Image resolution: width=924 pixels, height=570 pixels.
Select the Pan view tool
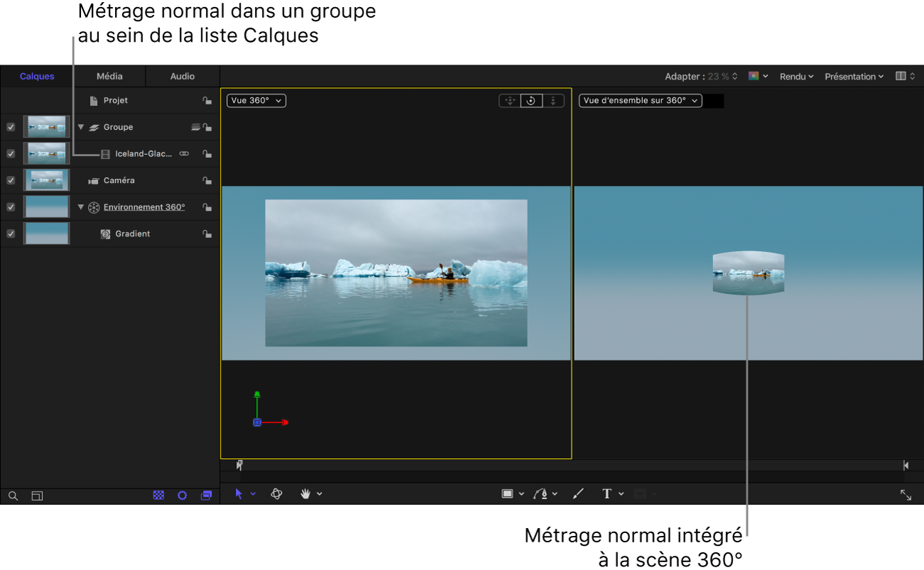305,494
